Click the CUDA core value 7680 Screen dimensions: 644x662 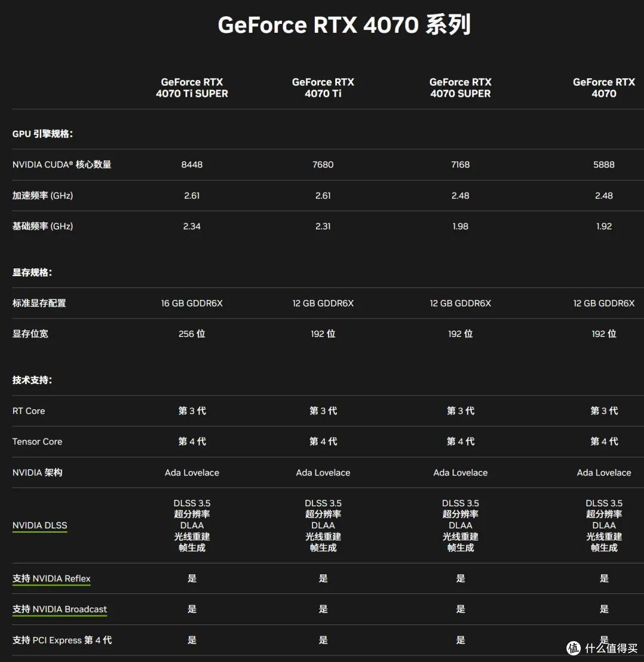pyautogui.click(x=323, y=165)
